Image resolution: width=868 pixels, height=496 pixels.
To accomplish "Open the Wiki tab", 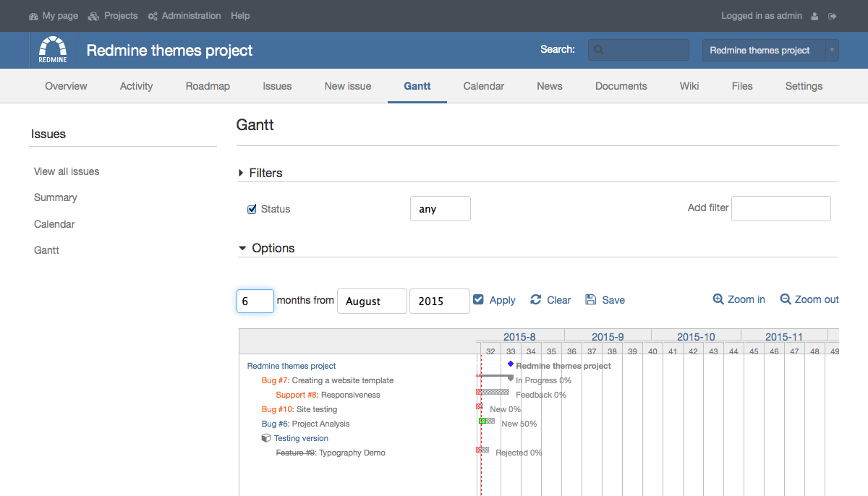I will pyautogui.click(x=689, y=86).
